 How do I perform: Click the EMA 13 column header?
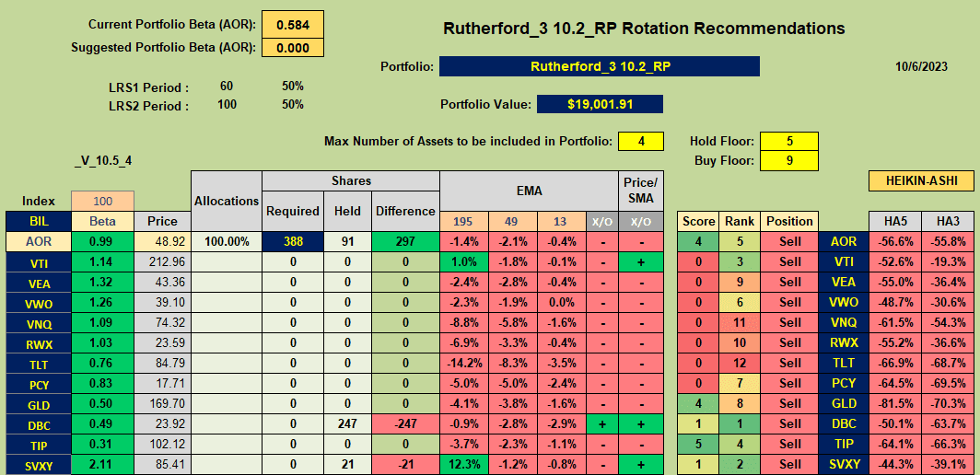coord(561,221)
